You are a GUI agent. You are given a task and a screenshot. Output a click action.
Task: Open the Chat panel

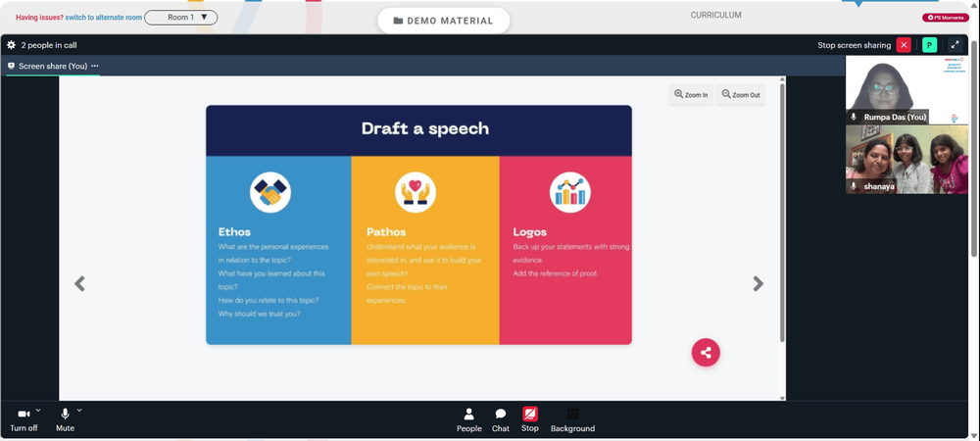pos(501,420)
